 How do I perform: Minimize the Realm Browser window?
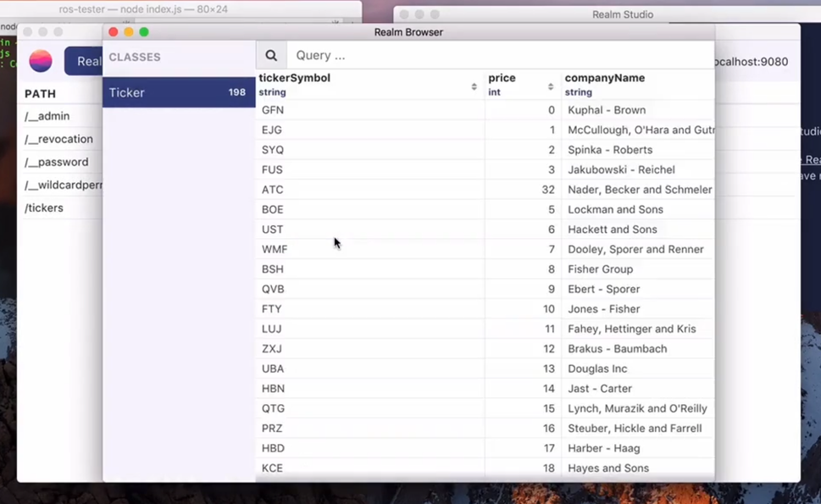[x=129, y=32]
